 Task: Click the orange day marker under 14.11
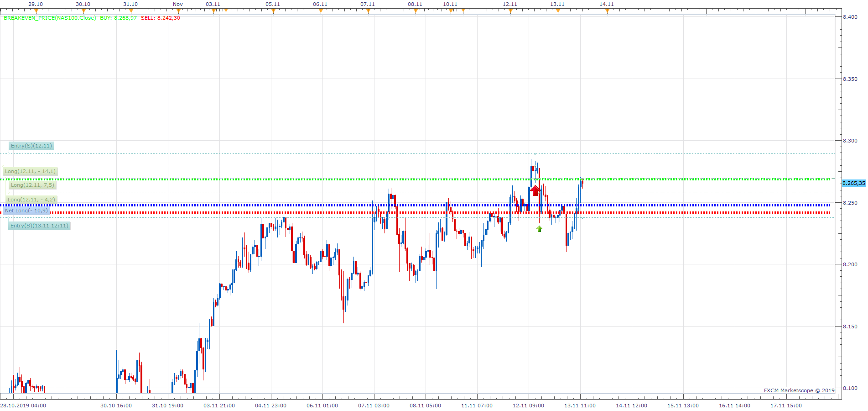pos(607,11)
